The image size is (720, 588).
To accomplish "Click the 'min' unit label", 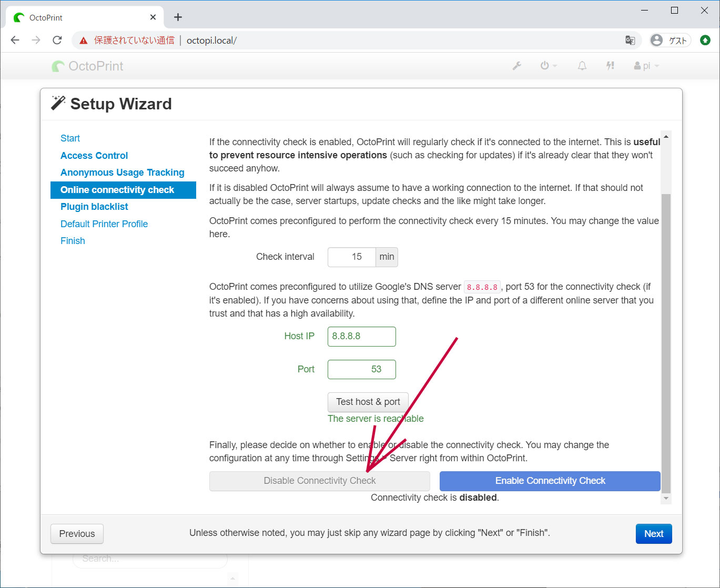I will (x=387, y=257).
